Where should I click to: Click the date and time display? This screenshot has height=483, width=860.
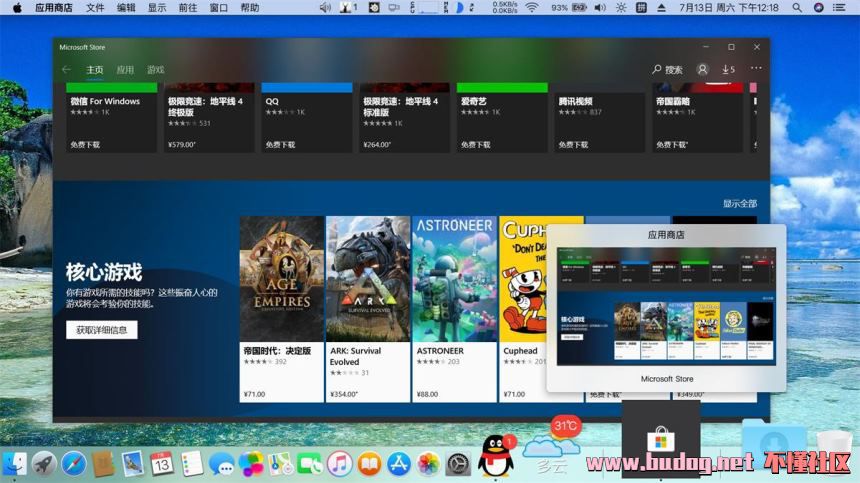[728, 8]
